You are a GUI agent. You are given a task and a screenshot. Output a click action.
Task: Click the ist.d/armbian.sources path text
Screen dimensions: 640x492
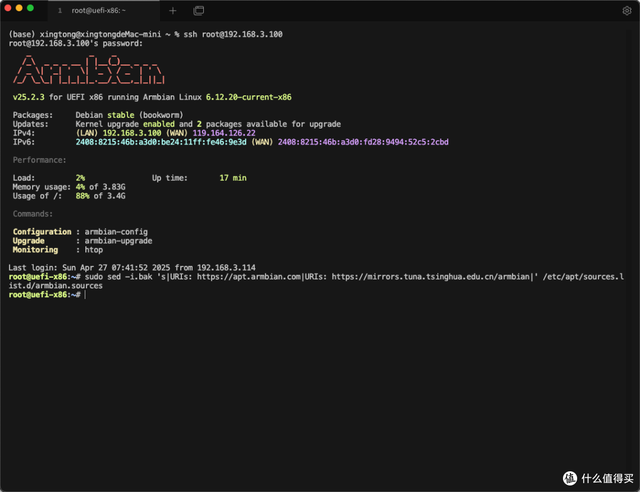(x=56, y=286)
